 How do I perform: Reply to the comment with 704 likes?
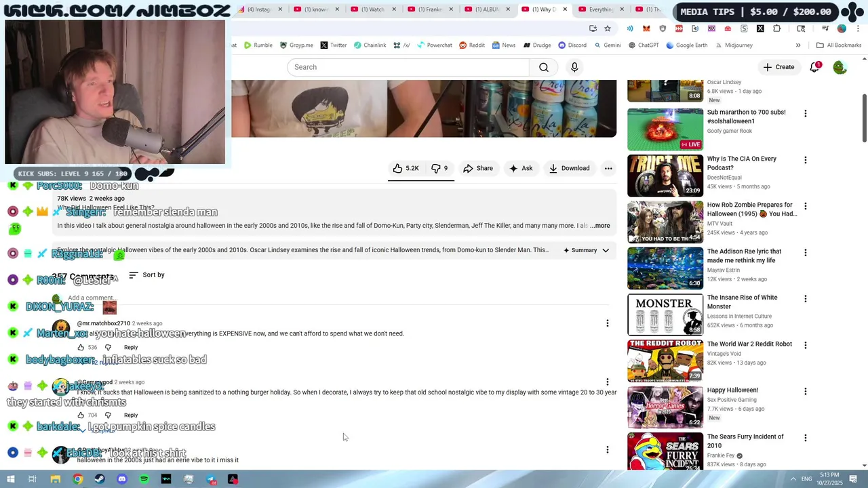[131, 415]
